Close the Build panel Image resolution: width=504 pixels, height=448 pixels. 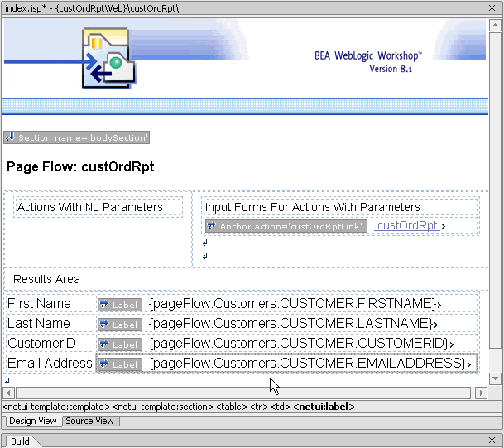point(492,440)
